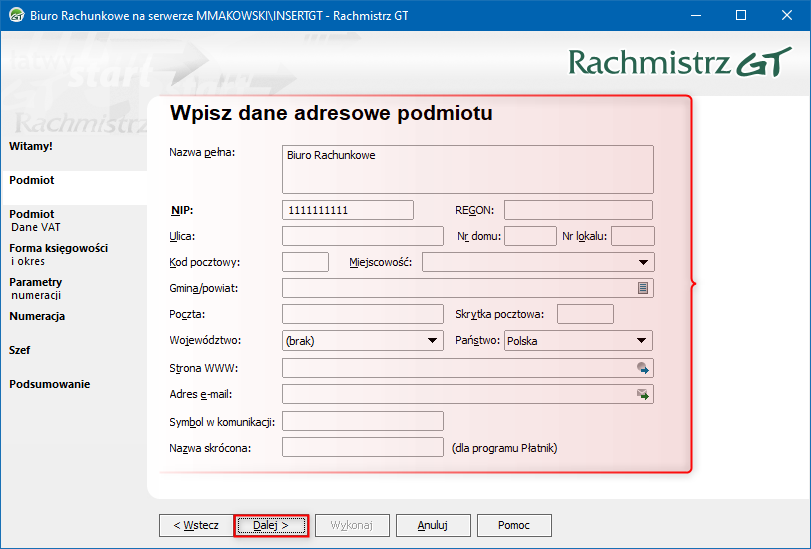This screenshot has width=811, height=549.
Task: Click the Adres e-mail field
Action: pyautogui.click(x=468, y=394)
